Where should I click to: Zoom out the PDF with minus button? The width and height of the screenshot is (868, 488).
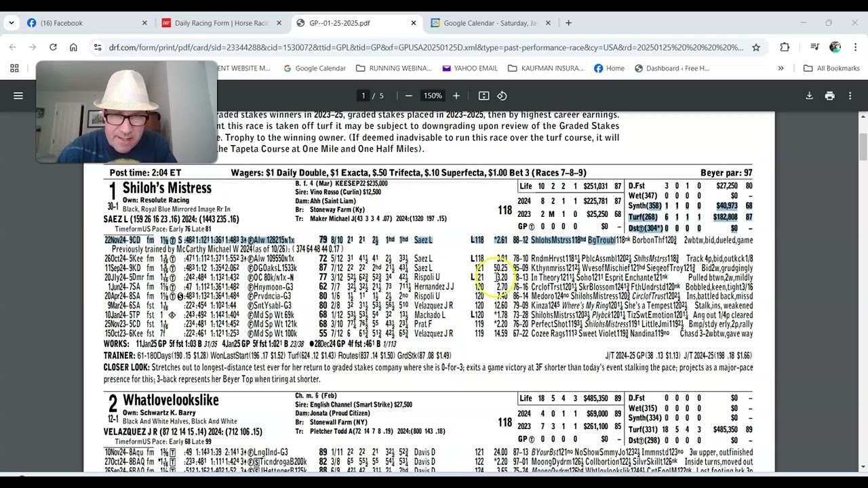[x=408, y=96]
